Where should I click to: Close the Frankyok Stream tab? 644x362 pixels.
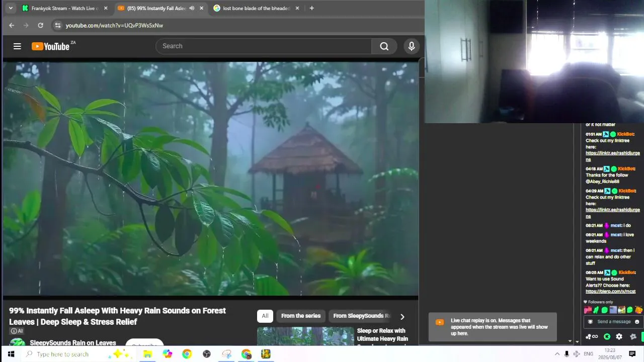click(106, 8)
